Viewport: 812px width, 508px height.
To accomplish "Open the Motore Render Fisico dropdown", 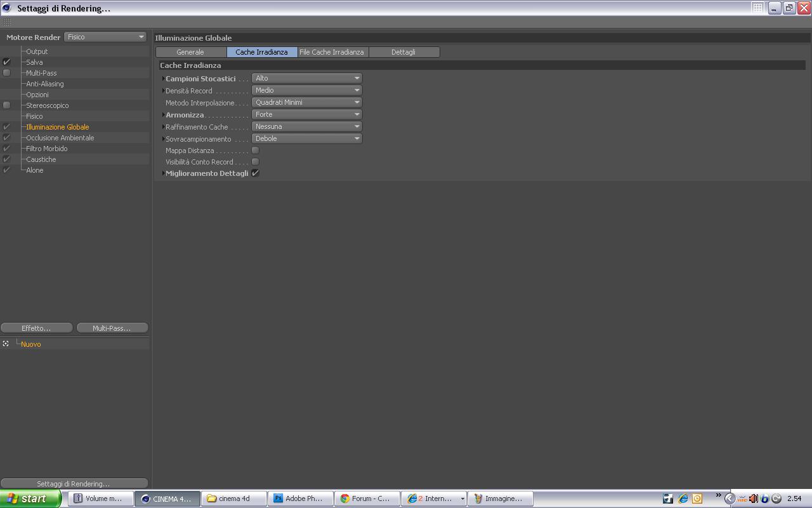I will click(x=106, y=37).
